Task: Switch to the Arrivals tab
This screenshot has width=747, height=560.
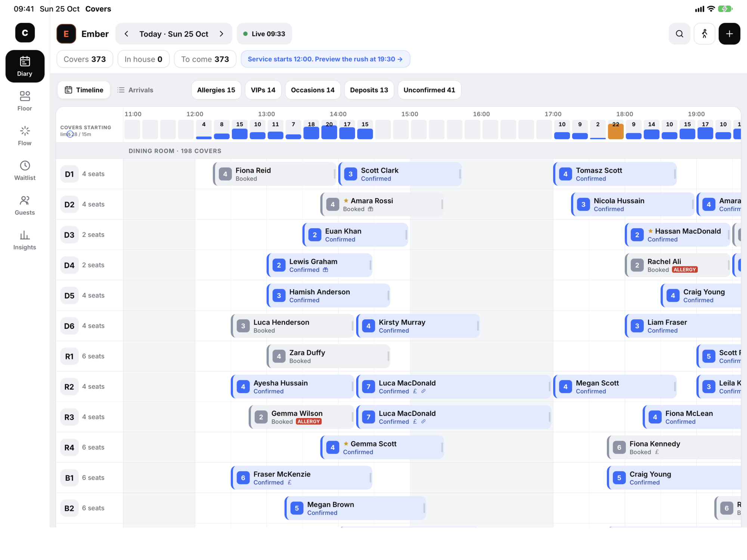Action: (x=135, y=90)
